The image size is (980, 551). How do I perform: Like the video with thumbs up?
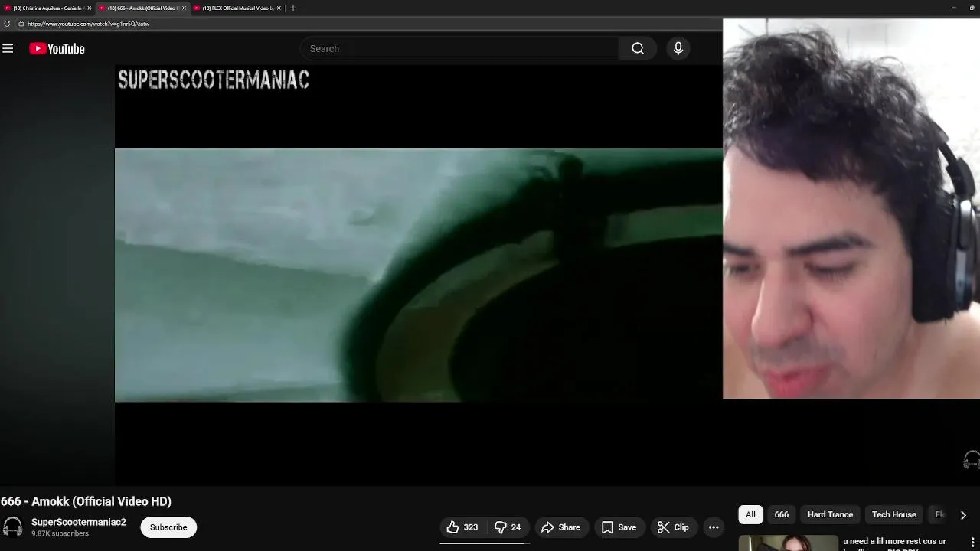coord(462,527)
